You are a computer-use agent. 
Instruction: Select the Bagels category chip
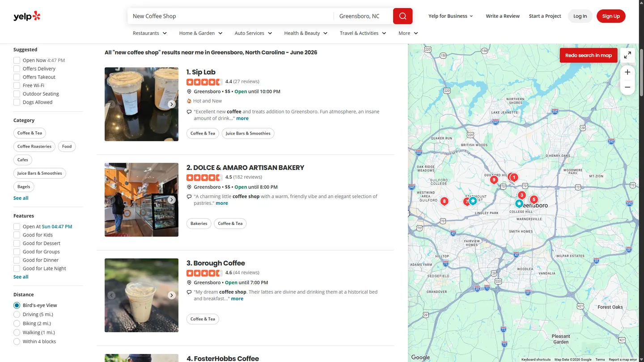click(24, 187)
